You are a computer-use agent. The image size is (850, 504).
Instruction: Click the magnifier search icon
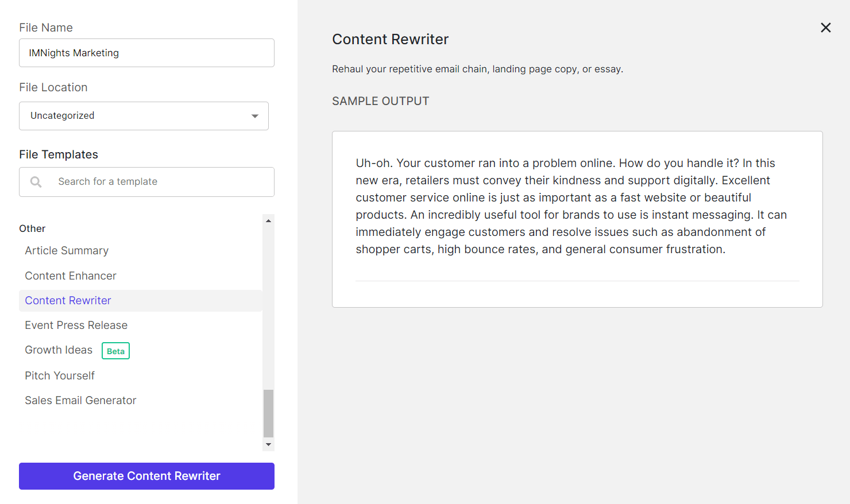coord(36,182)
